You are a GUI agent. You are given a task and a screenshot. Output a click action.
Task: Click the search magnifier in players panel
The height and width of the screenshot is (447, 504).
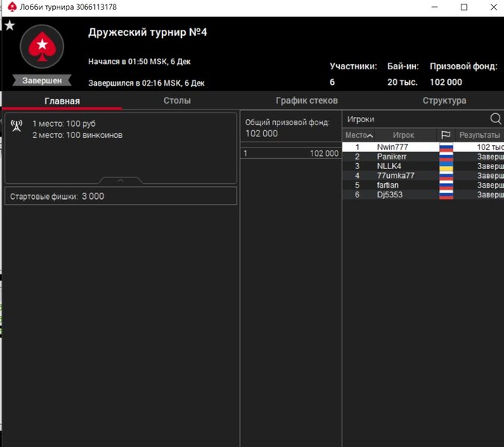click(x=496, y=119)
